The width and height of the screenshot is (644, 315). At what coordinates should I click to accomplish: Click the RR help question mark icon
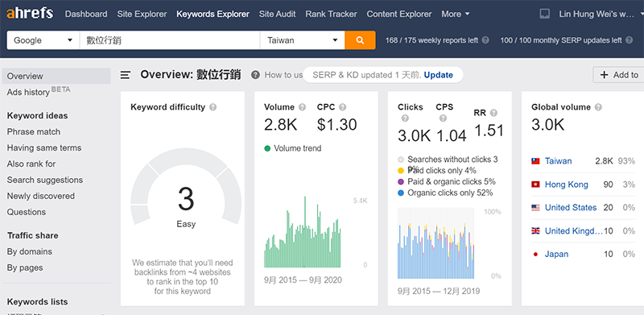pyautogui.click(x=493, y=113)
